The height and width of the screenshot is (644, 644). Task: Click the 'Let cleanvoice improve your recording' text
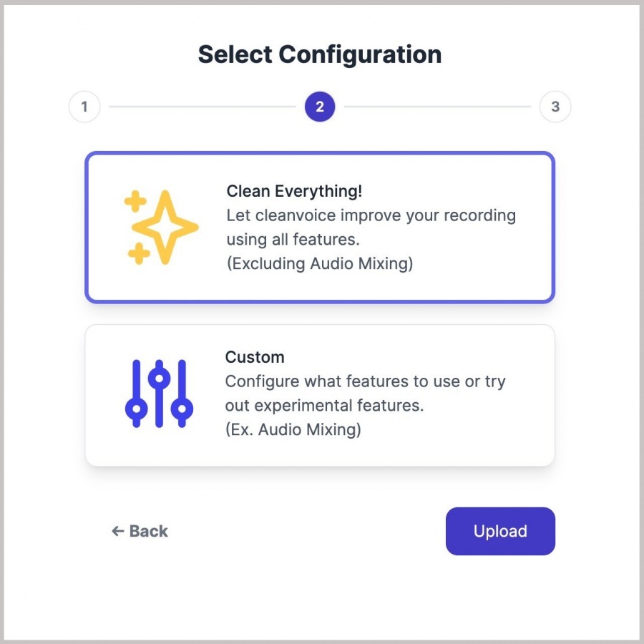[371, 215]
